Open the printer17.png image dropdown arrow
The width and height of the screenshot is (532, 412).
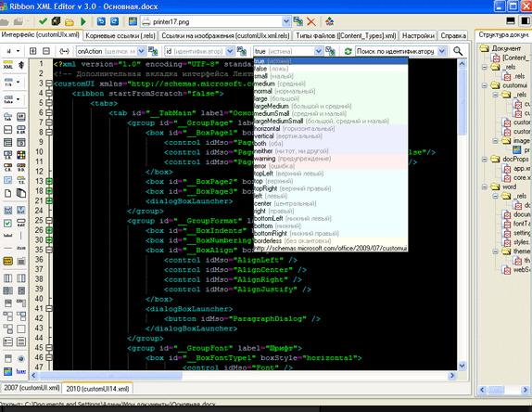[286, 21]
